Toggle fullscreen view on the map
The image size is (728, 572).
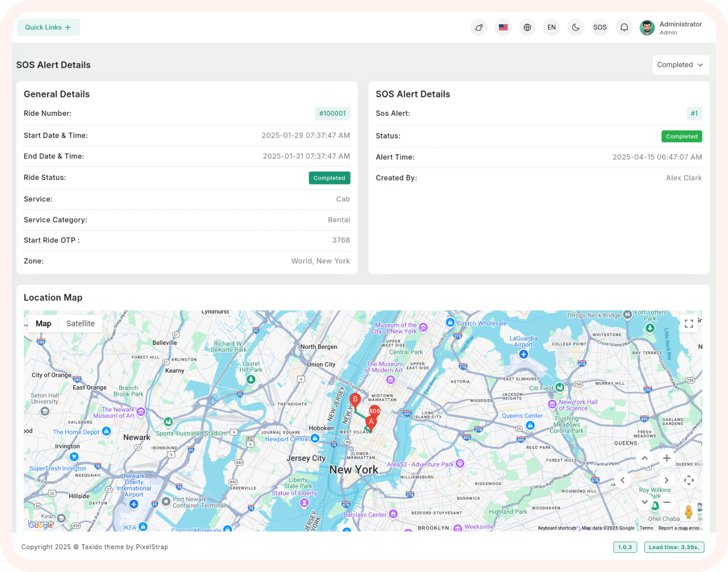point(688,324)
